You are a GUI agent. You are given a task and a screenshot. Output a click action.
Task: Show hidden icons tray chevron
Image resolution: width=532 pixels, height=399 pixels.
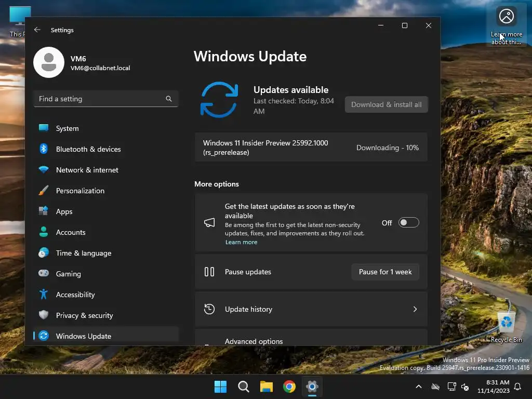(419, 387)
